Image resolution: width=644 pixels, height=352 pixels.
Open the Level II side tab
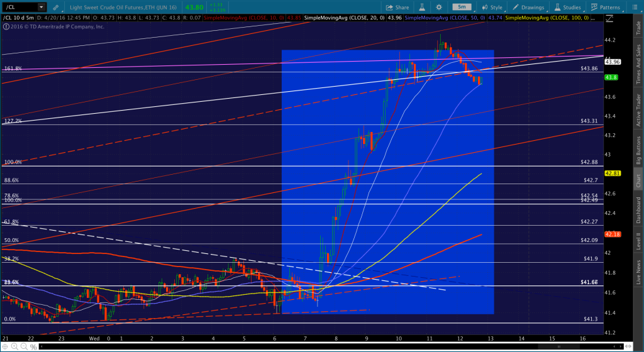(x=638, y=241)
